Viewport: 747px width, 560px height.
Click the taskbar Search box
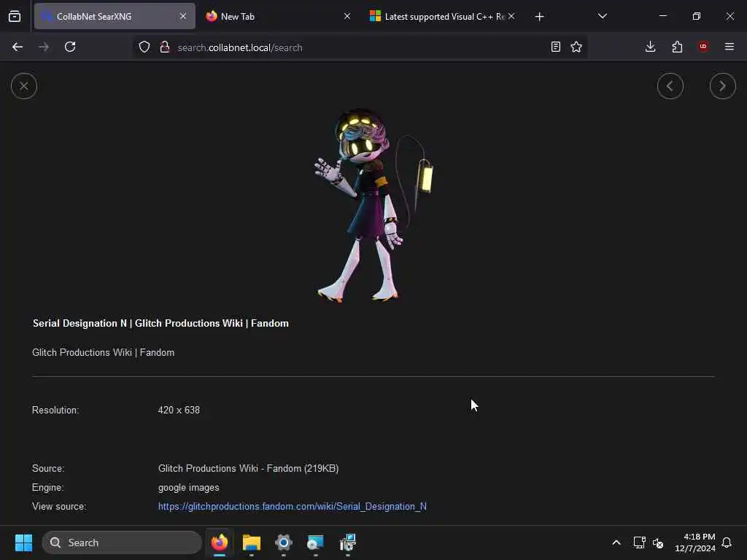point(122,542)
